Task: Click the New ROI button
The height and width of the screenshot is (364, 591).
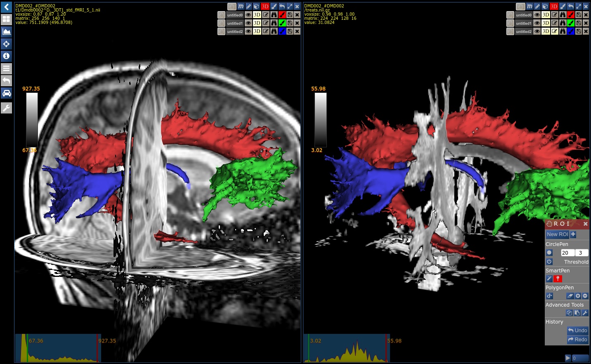Action: pos(558,234)
